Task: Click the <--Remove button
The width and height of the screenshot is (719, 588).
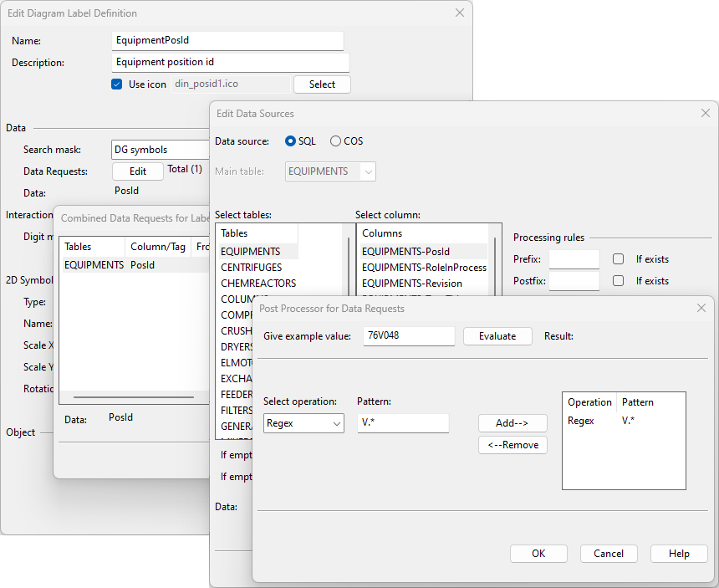Action: (x=512, y=445)
